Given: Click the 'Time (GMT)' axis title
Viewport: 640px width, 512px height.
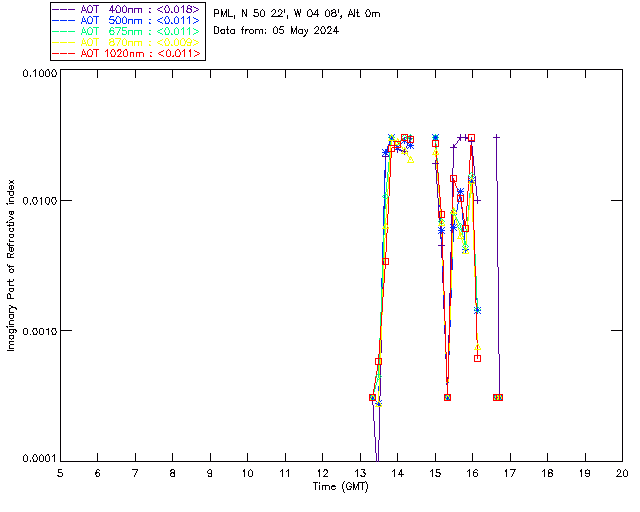Looking at the screenshot, I should click(340, 487).
